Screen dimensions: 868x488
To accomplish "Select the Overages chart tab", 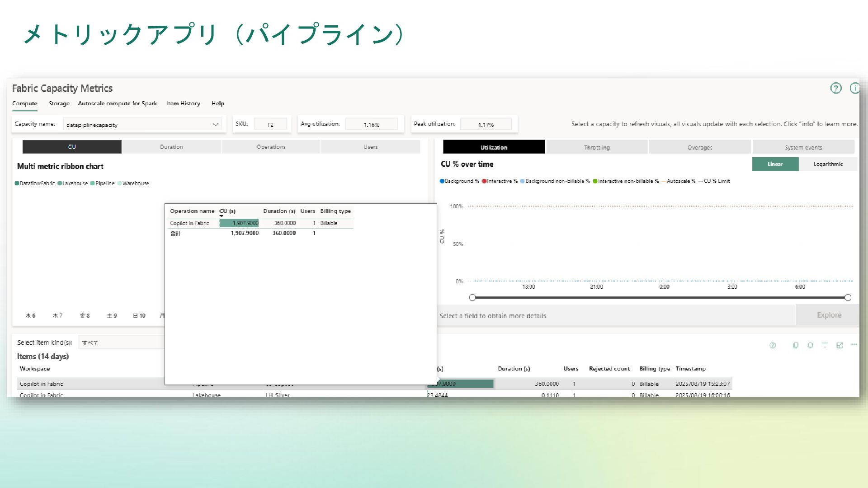I will pyautogui.click(x=700, y=147).
